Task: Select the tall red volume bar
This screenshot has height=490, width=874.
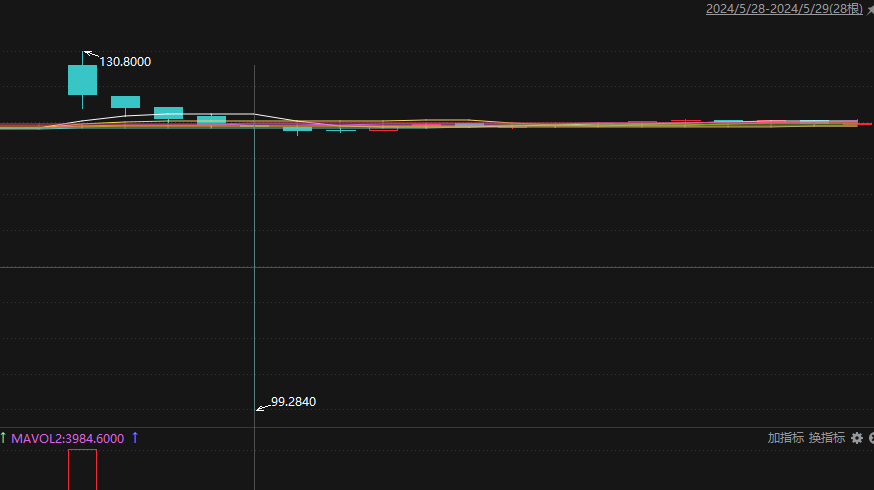Action: [x=82, y=469]
